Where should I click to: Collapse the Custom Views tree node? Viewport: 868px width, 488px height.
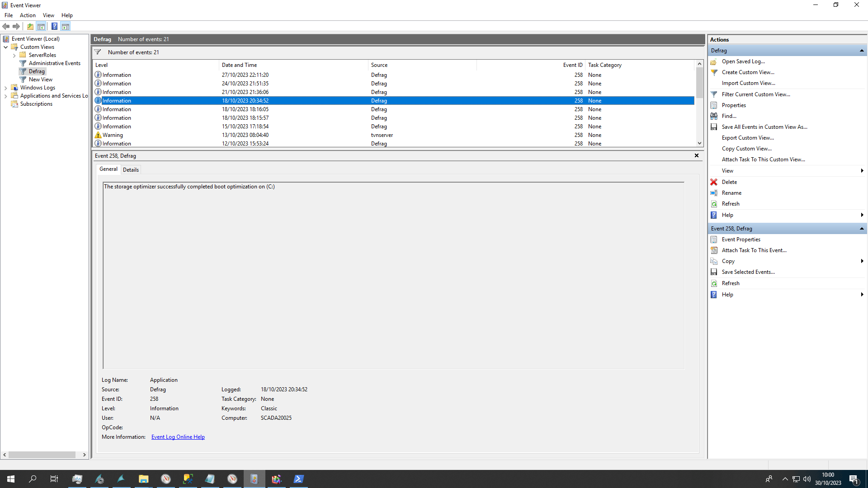click(x=5, y=47)
